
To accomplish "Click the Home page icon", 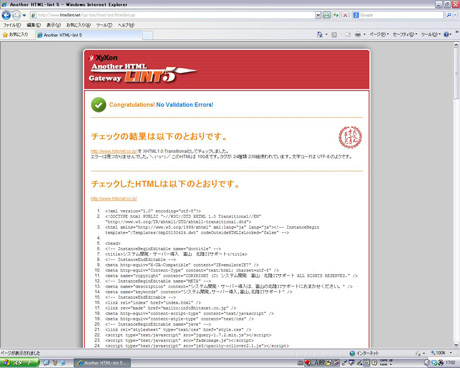I will [319, 34].
